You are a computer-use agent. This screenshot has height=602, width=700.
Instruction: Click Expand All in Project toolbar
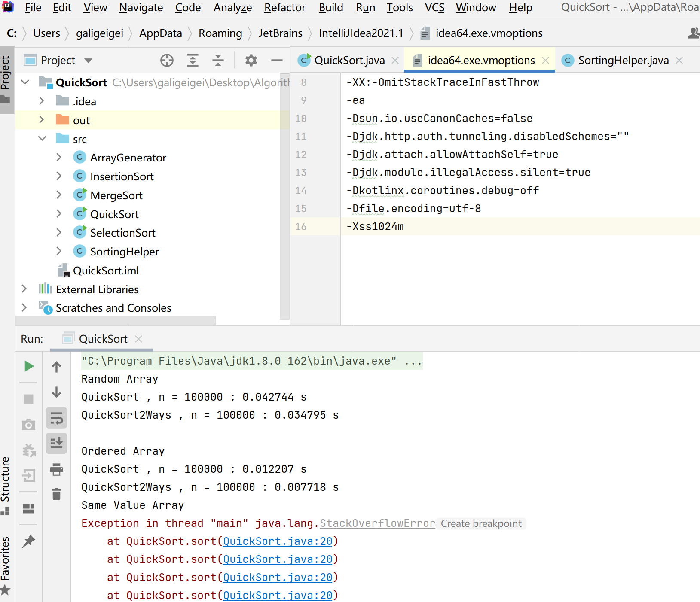pyautogui.click(x=193, y=61)
